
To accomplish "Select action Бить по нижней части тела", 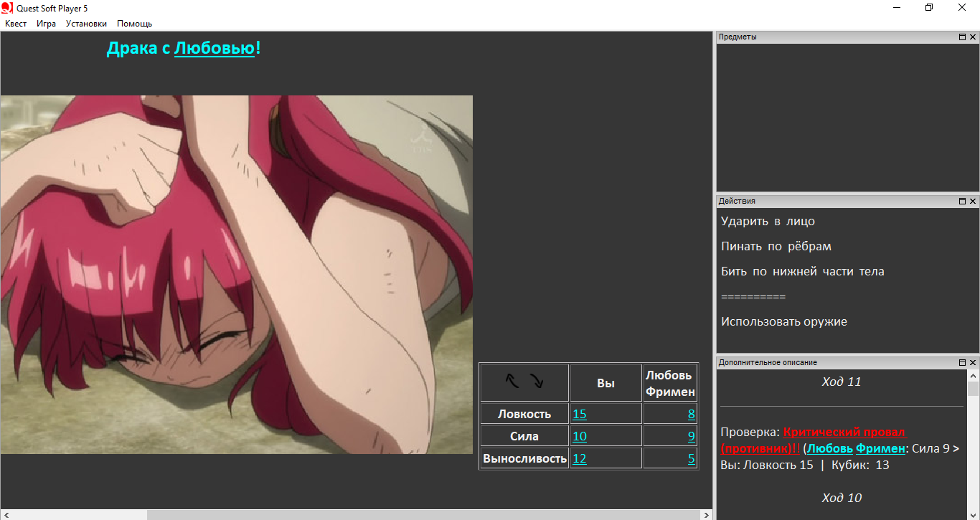I will tap(803, 272).
